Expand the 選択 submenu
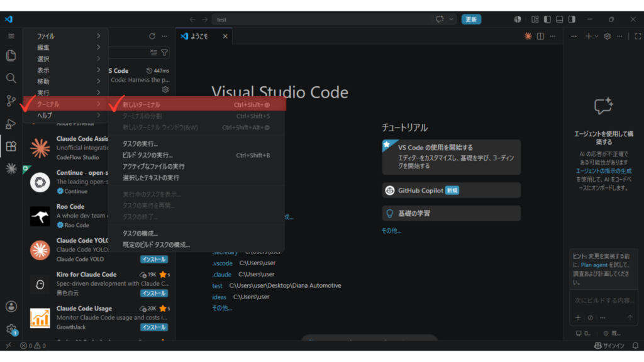The image size is (644, 362). (65, 58)
